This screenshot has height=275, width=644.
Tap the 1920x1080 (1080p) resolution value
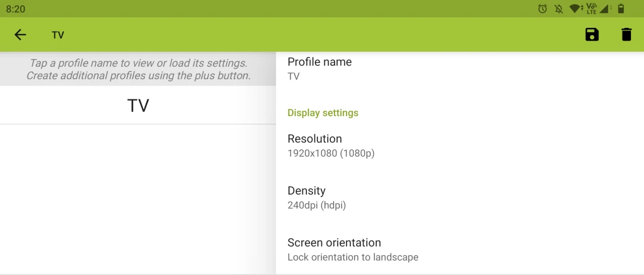click(331, 154)
